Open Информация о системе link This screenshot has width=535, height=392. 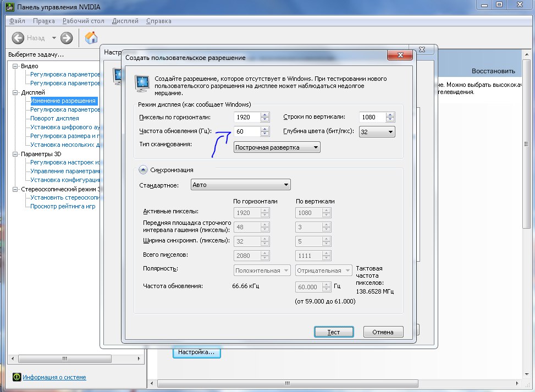[x=54, y=377]
